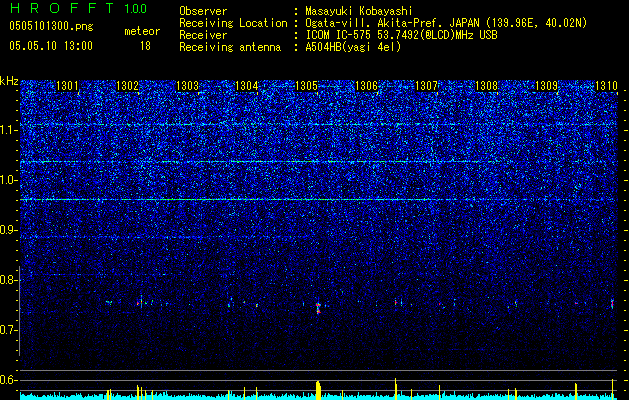The width and height of the screenshot is (629, 400).
Task: Click the 1303 time marker
Action: [187, 85]
